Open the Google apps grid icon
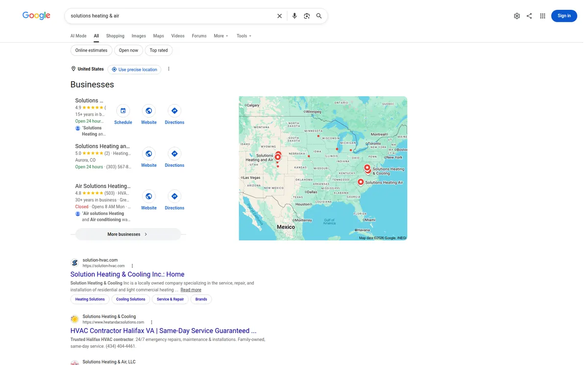Viewport: 588px width, 365px height. [542, 16]
